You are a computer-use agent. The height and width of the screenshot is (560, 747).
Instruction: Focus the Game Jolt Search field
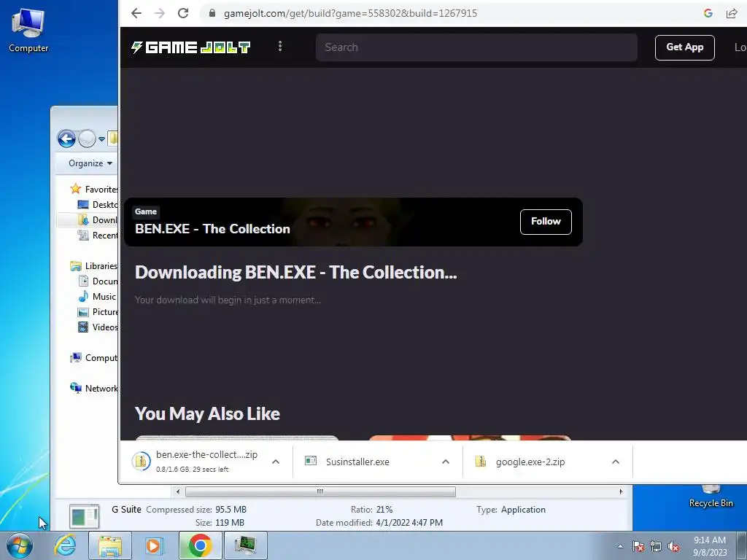(x=476, y=47)
